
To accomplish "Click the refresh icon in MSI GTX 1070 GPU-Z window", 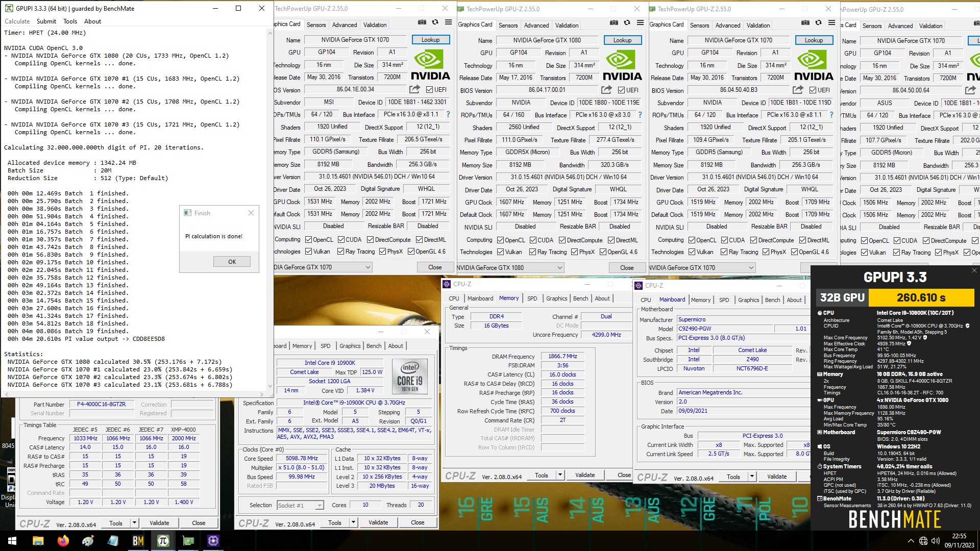I will click(x=435, y=22).
